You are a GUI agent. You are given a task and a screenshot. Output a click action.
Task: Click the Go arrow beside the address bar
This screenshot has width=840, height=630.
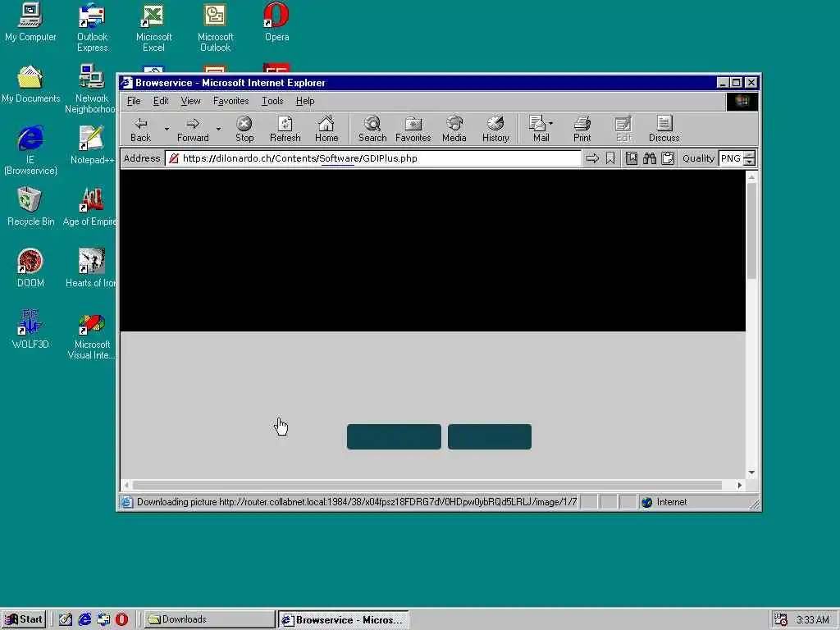click(x=592, y=158)
